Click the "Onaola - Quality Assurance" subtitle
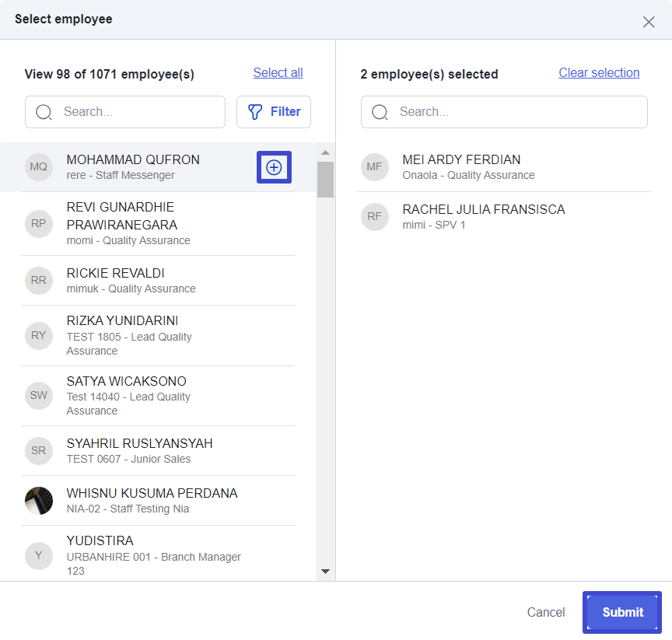 468,175
